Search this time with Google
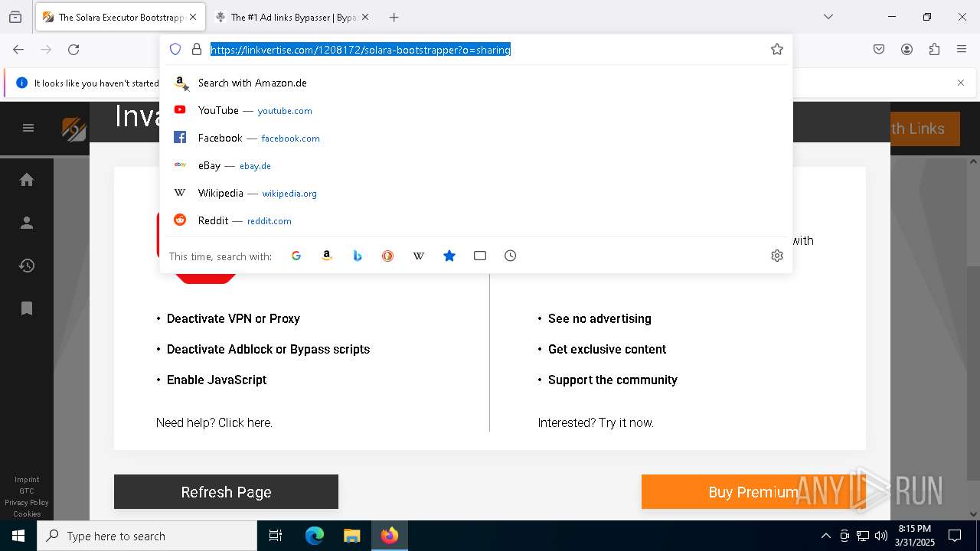Image resolution: width=980 pixels, height=551 pixels. click(x=296, y=256)
